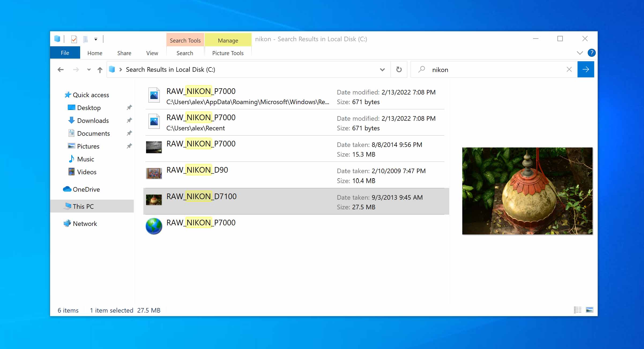The image size is (644, 349).
Task: Open the File menu
Action: (x=65, y=53)
